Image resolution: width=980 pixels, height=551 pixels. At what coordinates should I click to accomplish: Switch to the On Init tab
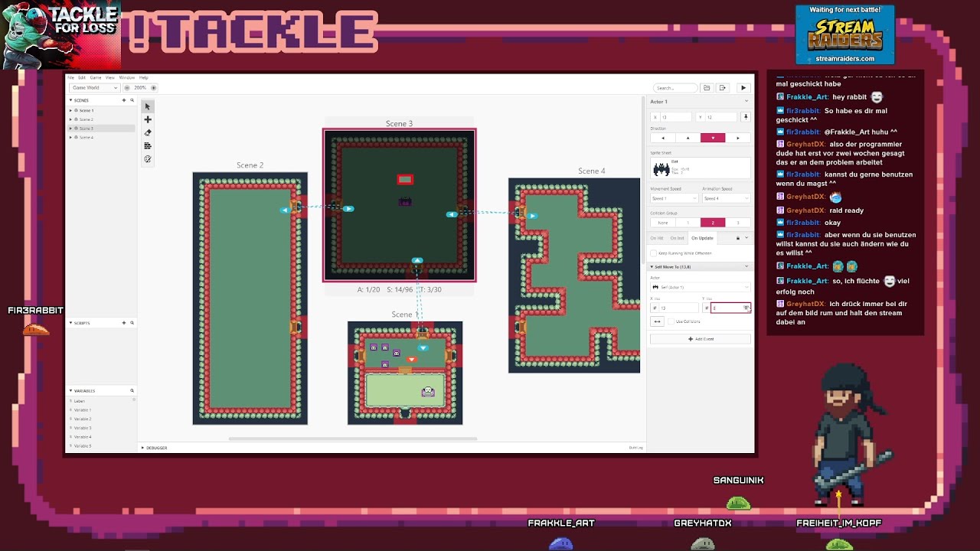pos(678,238)
